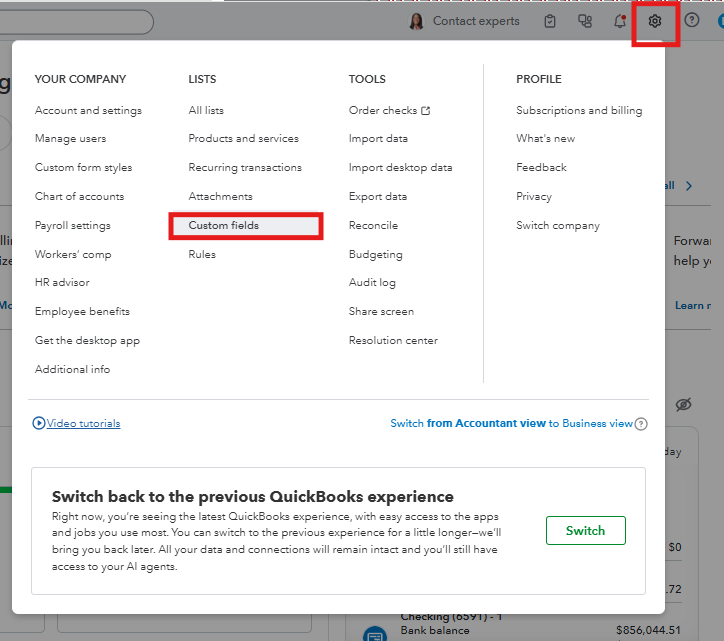Open Order checks external link
Screen dimensions: 724x641
(x=389, y=110)
